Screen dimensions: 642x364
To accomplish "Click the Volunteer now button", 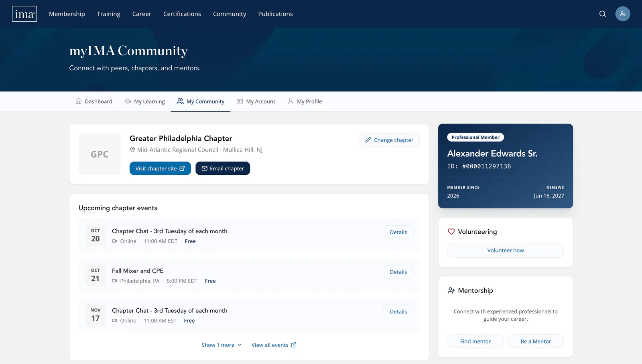I will tap(506, 250).
